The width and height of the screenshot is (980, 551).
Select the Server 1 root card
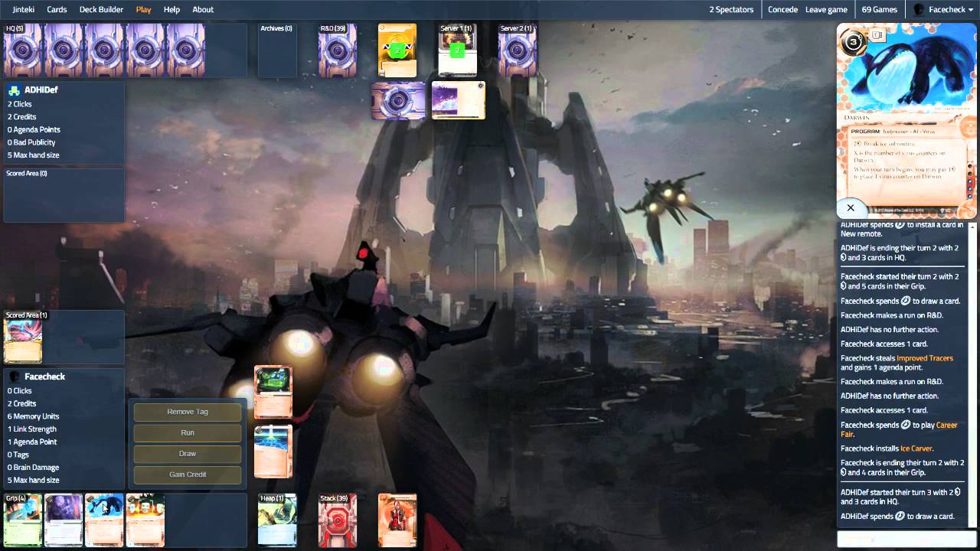pos(458,51)
